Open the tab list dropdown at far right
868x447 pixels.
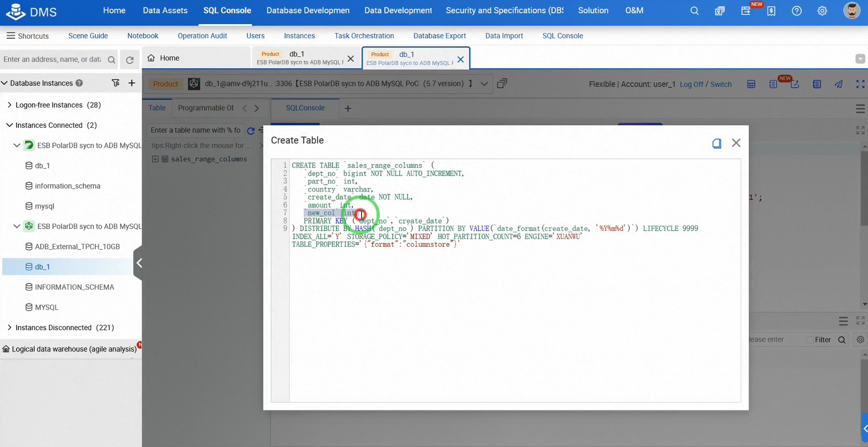pyautogui.click(x=860, y=59)
